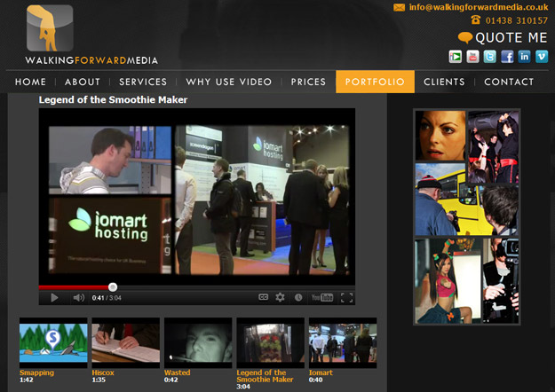Open the PRICES menu item

(308, 82)
